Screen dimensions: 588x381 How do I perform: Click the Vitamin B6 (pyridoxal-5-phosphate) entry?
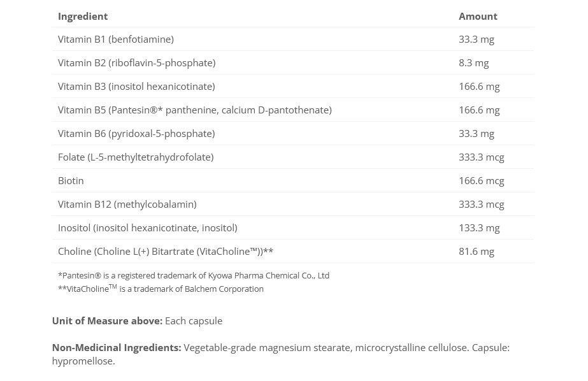click(x=136, y=133)
